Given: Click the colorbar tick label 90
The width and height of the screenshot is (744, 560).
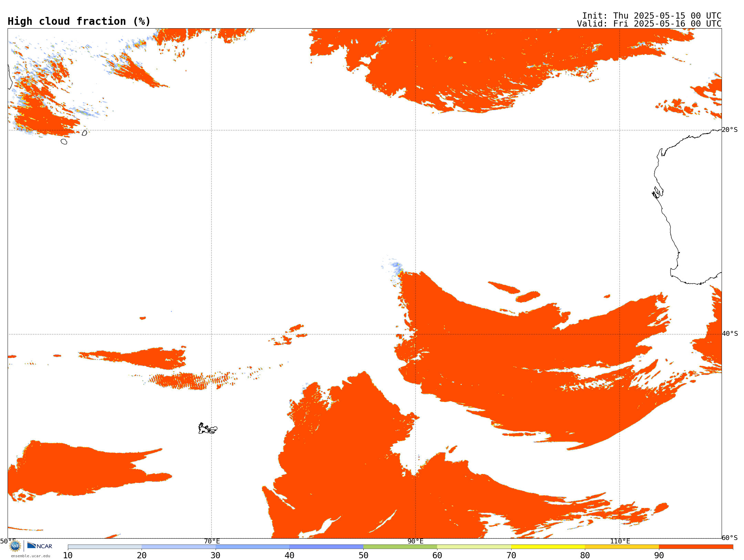Looking at the screenshot, I should (x=659, y=556).
